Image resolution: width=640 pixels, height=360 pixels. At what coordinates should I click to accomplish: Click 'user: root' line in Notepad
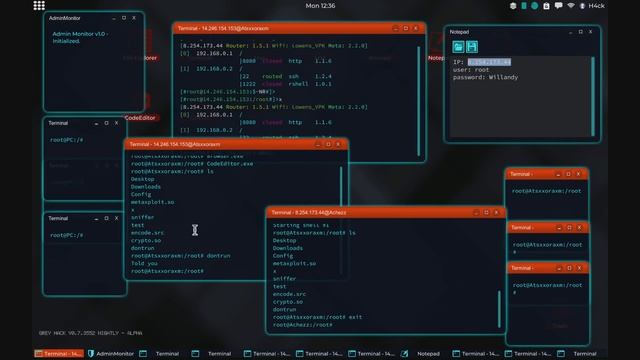(x=471, y=70)
